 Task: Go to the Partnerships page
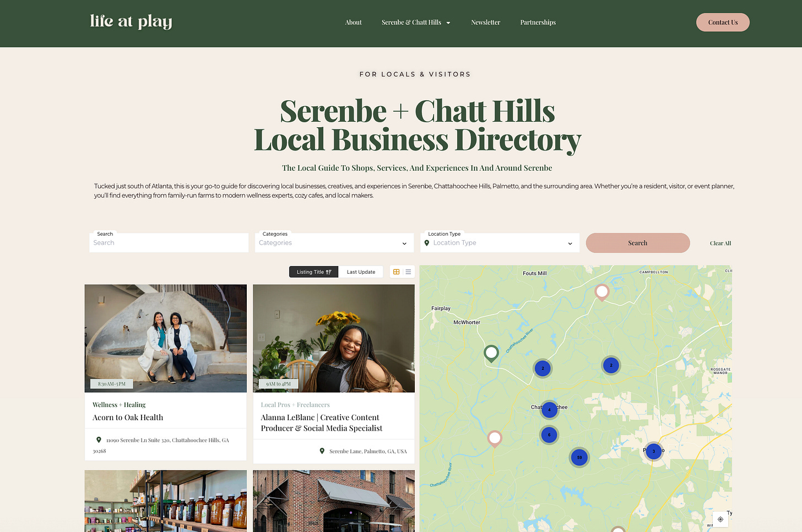pos(538,23)
